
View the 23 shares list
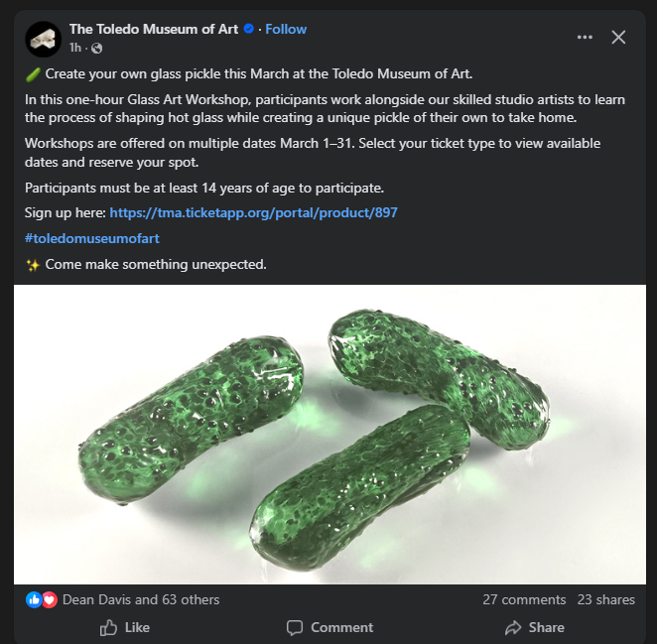(605, 599)
